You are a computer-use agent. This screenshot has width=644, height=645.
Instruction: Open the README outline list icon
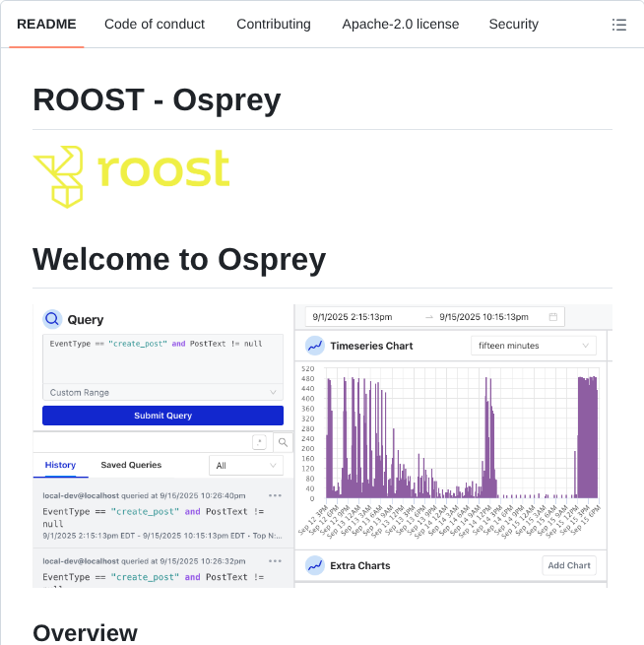tap(619, 25)
